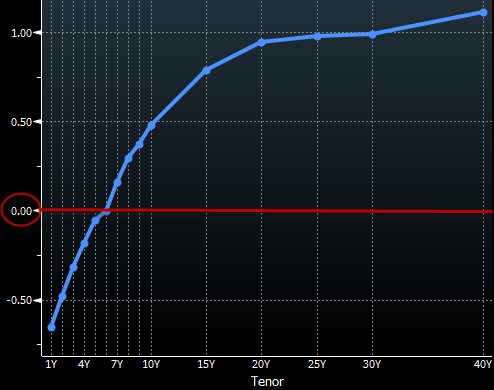
Task: Select the curve data point at 15Y tenor
Action: [x=207, y=70]
